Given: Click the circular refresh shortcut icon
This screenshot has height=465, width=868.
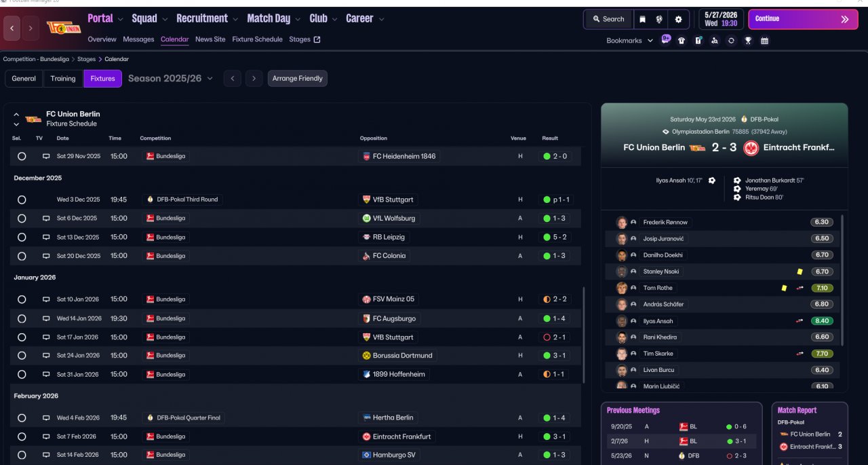Looking at the screenshot, I should pos(731,41).
